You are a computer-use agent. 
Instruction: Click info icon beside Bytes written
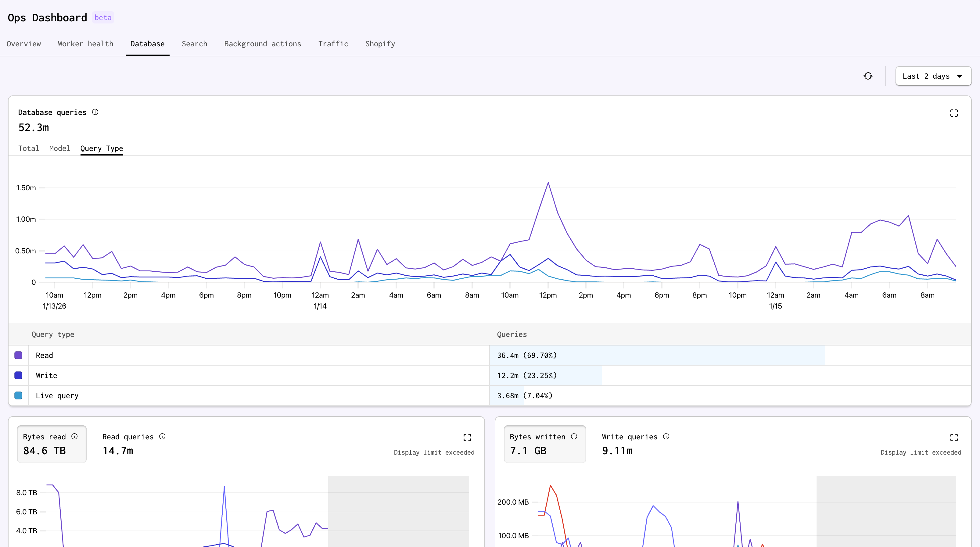[574, 436]
